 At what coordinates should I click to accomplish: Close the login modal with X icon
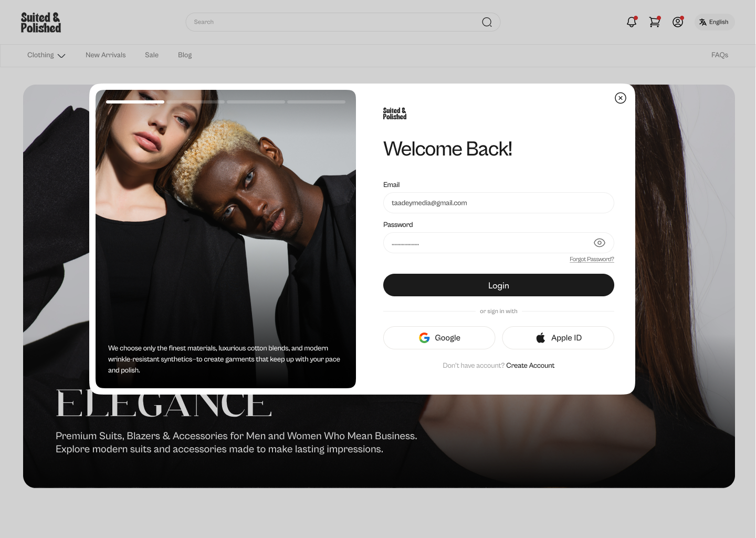coord(620,98)
